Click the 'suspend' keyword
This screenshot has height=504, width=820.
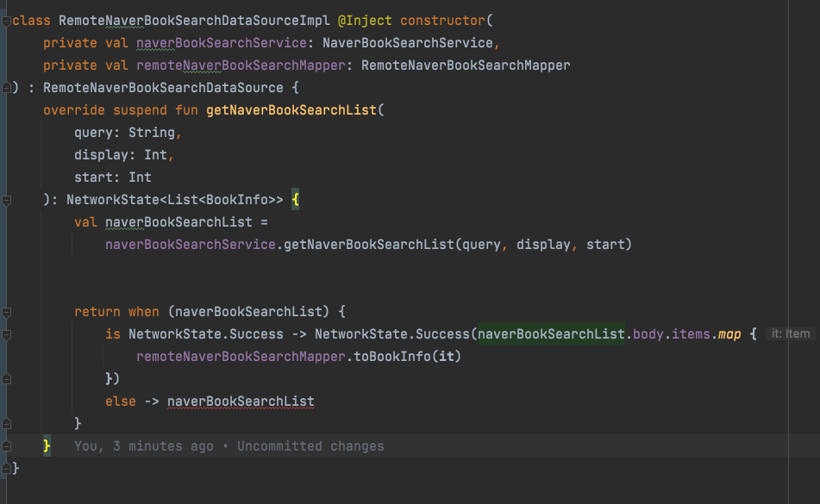click(141, 110)
